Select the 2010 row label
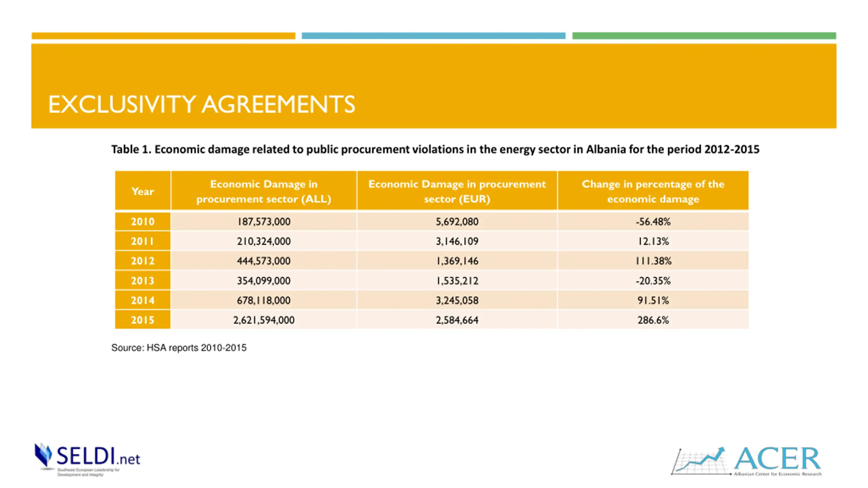868x488 pixels. pos(143,222)
